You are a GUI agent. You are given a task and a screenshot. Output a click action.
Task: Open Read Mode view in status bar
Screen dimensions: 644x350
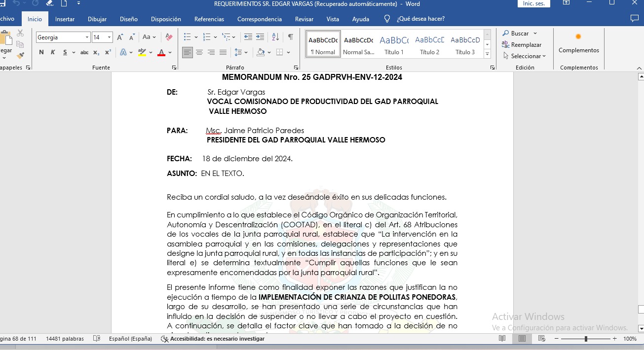[x=502, y=339]
